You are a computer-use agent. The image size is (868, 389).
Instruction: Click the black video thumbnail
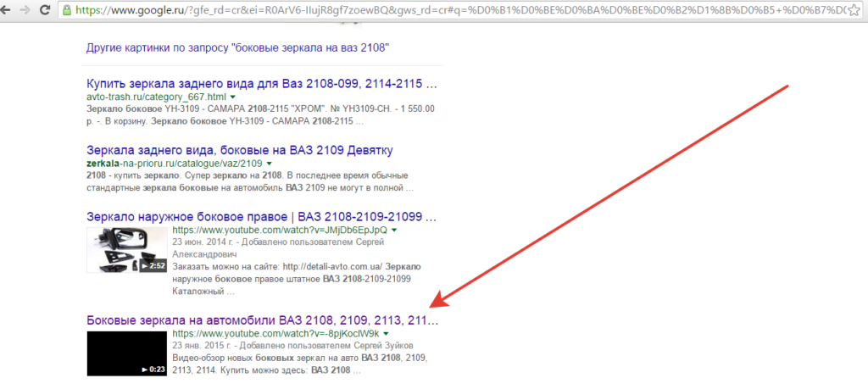[x=125, y=353]
